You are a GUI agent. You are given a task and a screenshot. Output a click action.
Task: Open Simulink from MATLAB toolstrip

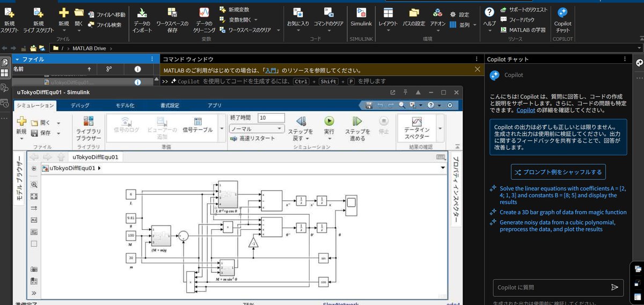pos(361,12)
